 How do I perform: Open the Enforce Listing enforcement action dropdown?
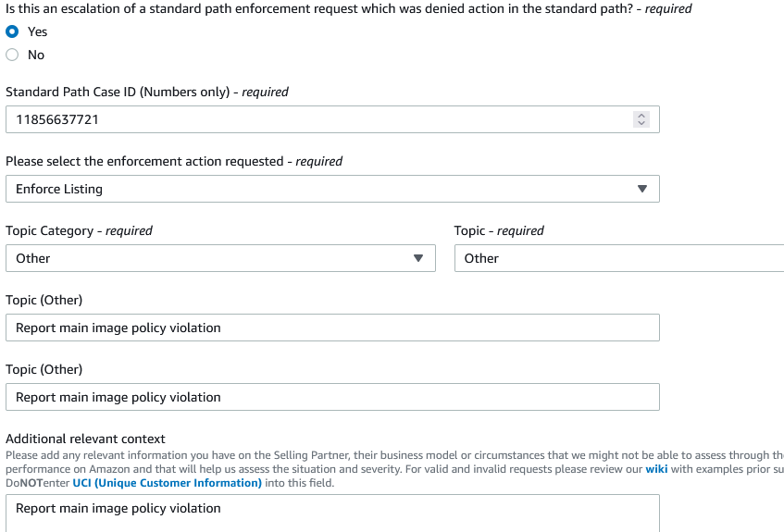pos(332,189)
